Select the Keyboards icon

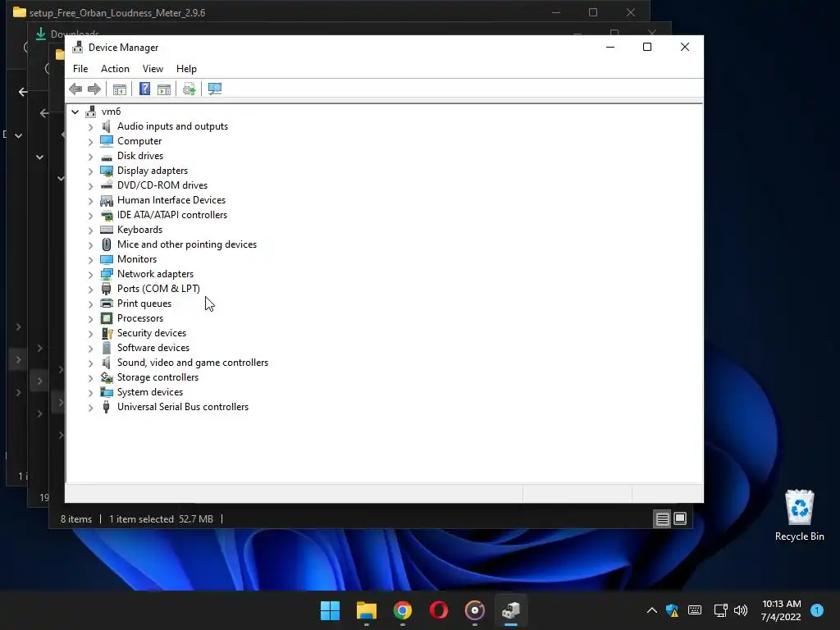point(107,230)
